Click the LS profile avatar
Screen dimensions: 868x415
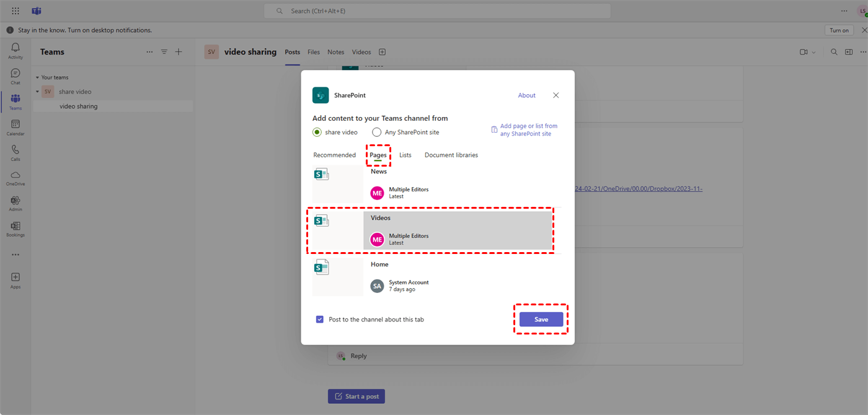(x=861, y=11)
